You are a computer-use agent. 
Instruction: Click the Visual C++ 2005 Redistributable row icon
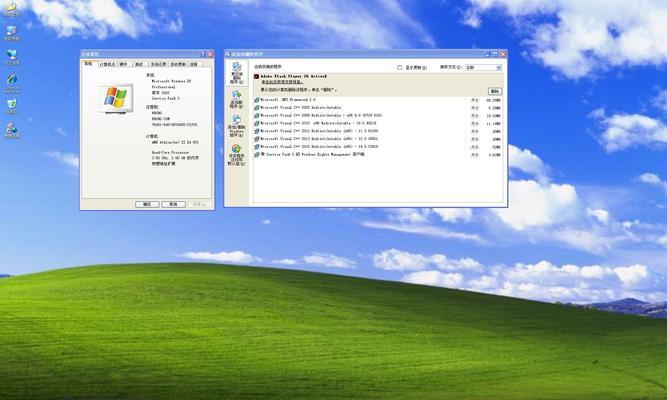click(257, 108)
